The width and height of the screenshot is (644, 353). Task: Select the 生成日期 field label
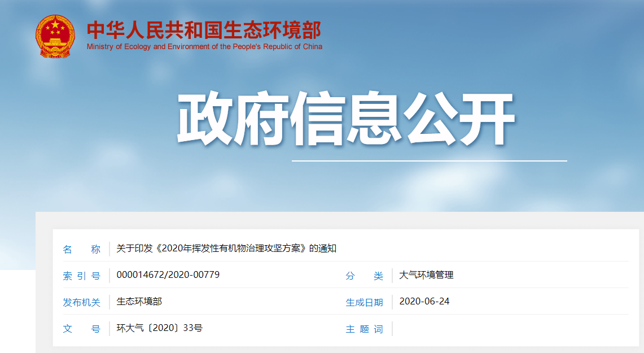click(x=364, y=303)
